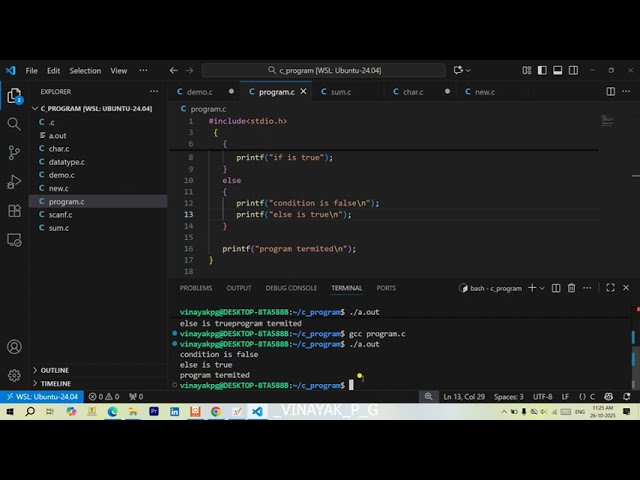
Task: Open notifications bell in status bar
Action: point(627,396)
